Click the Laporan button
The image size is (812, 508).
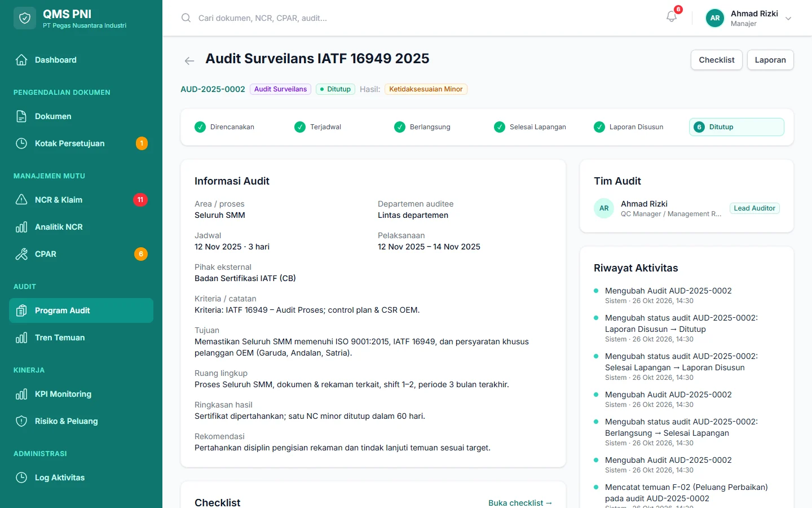770,60
